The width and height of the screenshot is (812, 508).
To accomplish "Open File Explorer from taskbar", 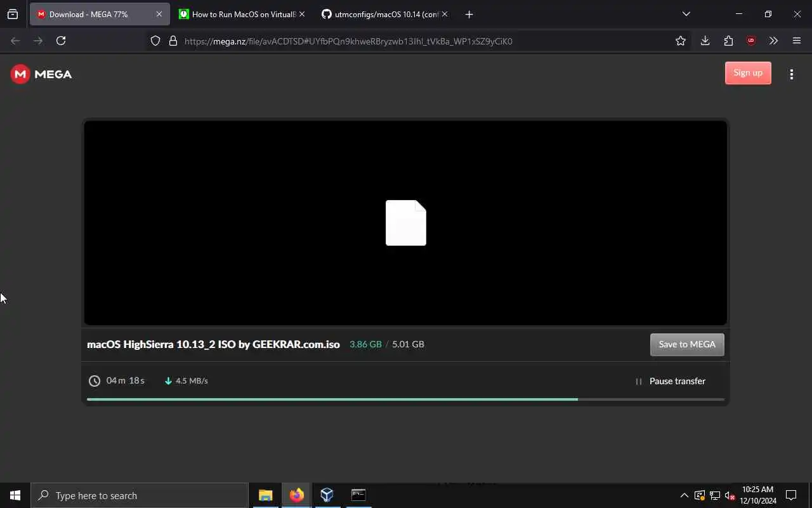I will pos(265,495).
